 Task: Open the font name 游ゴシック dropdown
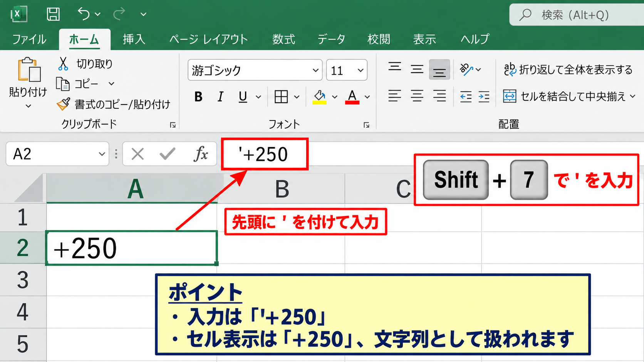tap(315, 70)
